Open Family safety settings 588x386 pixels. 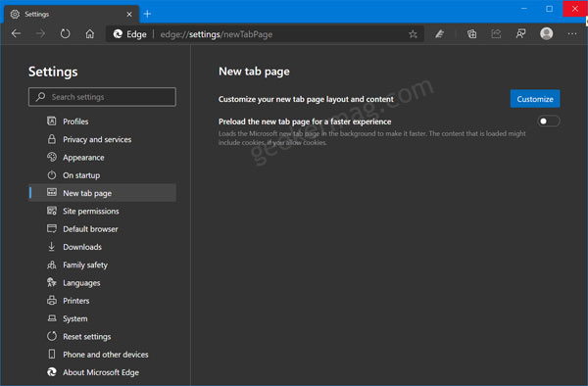pos(102,265)
